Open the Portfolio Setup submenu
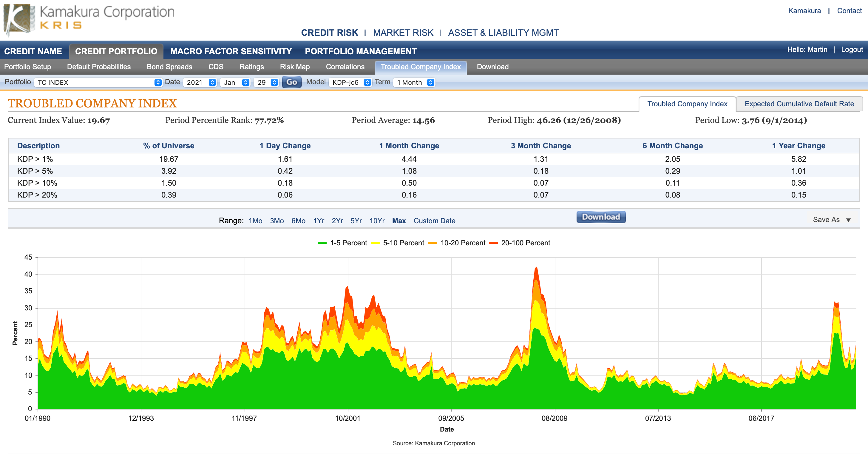The height and width of the screenshot is (459, 868). pyautogui.click(x=28, y=67)
